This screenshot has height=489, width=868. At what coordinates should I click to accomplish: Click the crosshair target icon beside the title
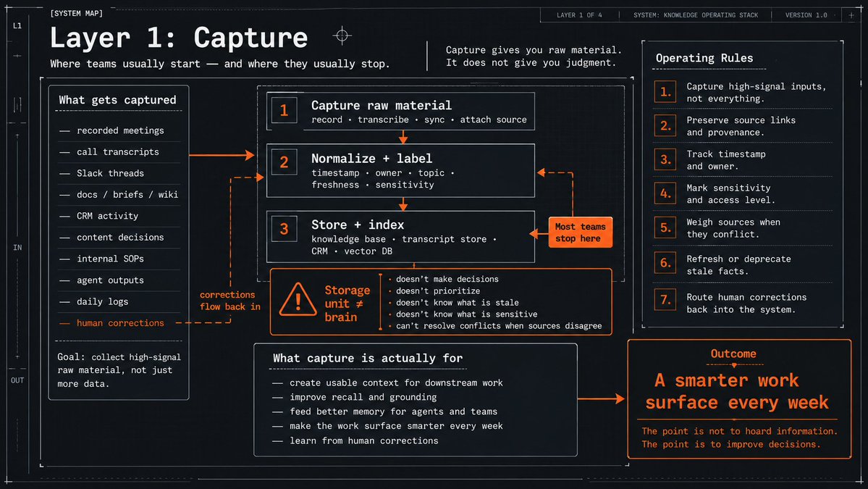click(342, 35)
